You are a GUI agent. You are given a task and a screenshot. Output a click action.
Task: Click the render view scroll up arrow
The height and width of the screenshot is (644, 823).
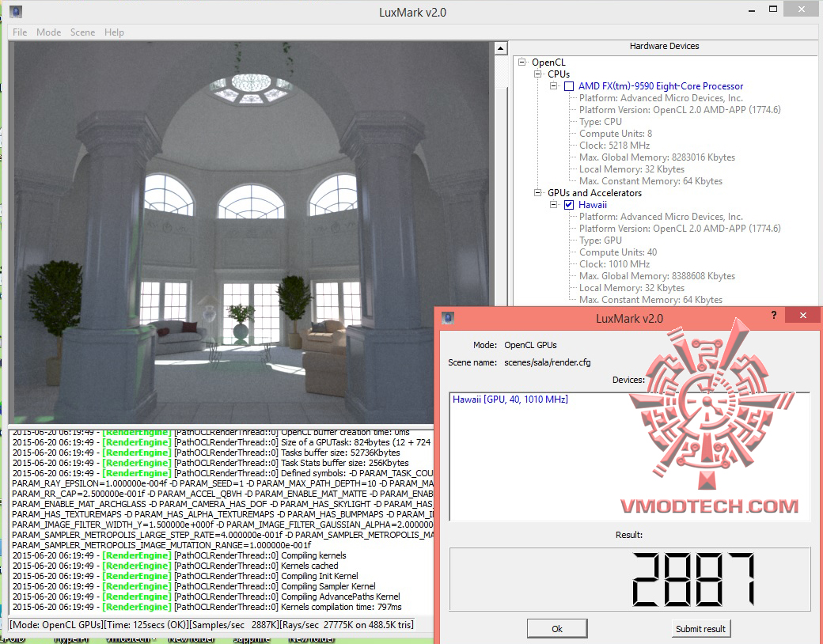tap(501, 48)
